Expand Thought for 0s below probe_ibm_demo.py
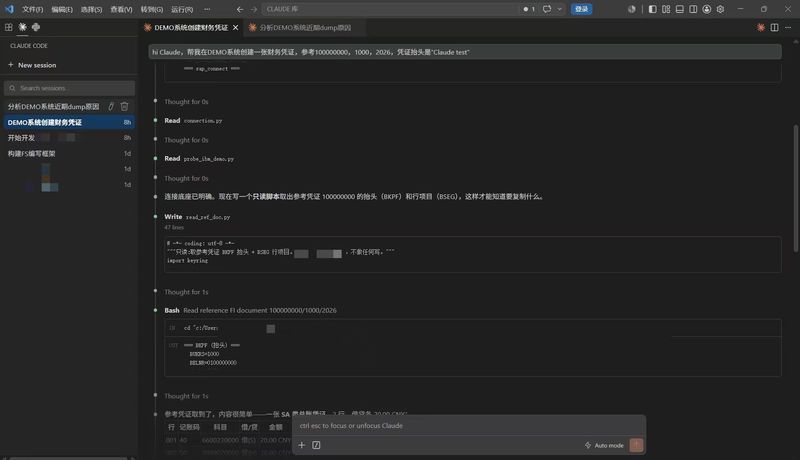This screenshot has height=460, width=800. (186, 178)
